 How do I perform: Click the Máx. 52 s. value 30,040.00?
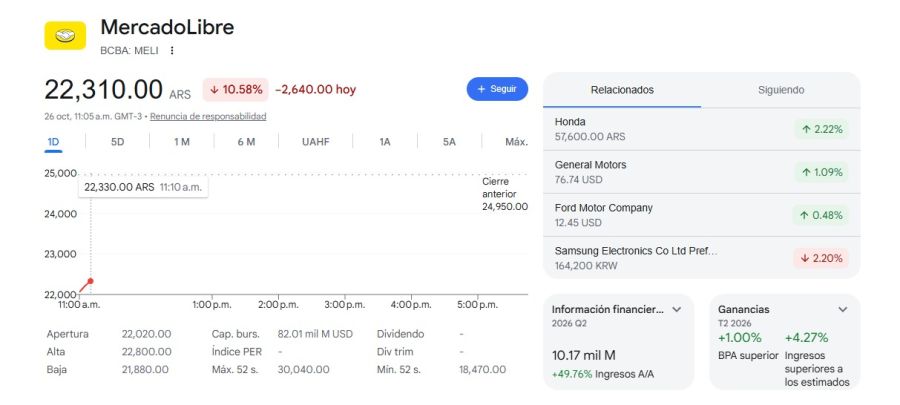click(x=304, y=369)
